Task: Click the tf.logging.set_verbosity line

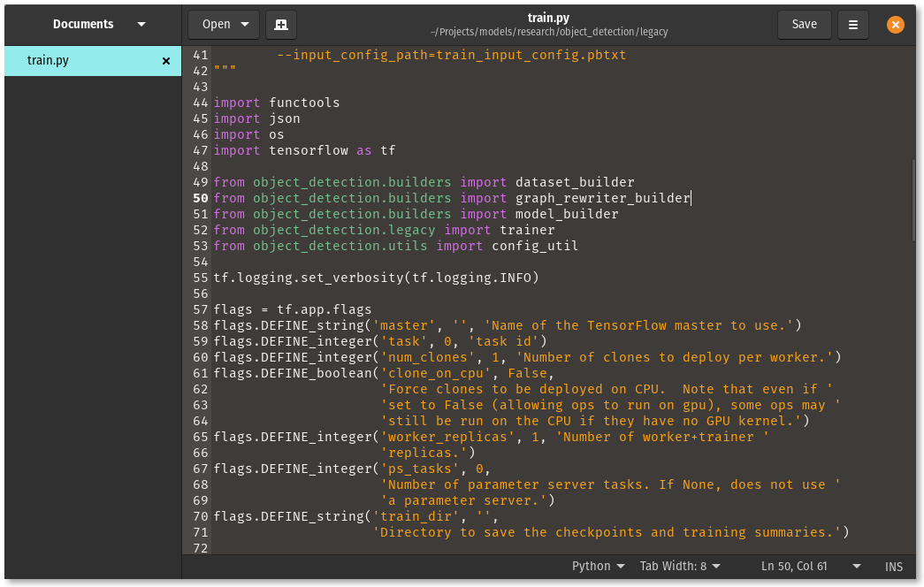Action: coord(376,278)
